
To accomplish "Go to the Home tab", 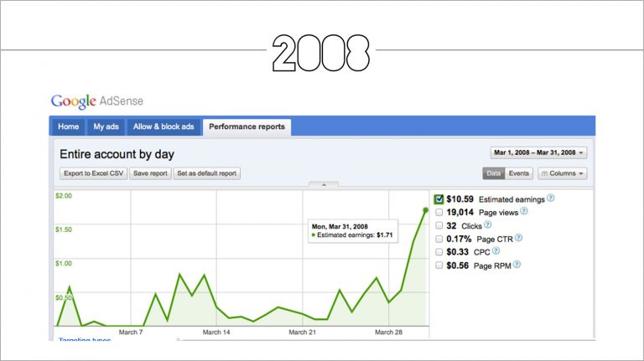I will pyautogui.click(x=68, y=126).
